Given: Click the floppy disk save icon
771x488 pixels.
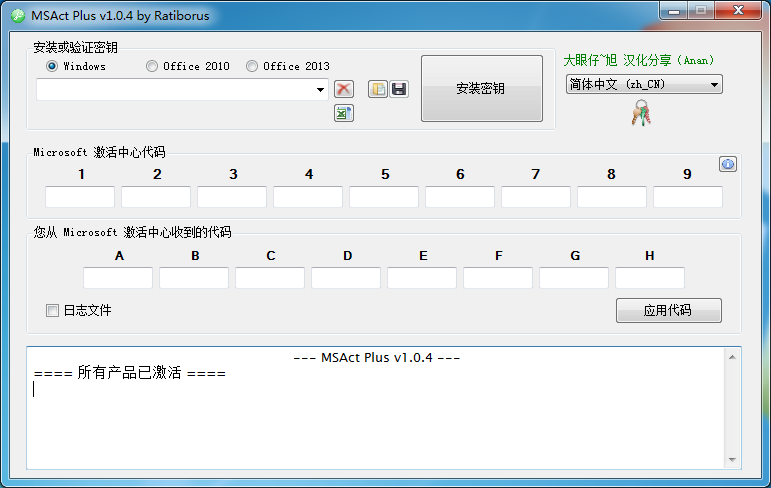Looking at the screenshot, I should point(399,89).
